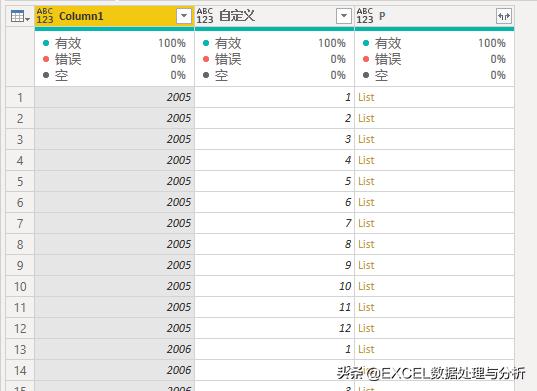Click the 2005 cell in row 6

(x=114, y=202)
